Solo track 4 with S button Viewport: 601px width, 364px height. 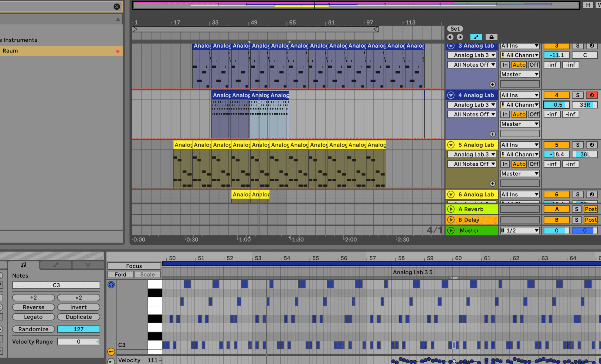click(578, 95)
